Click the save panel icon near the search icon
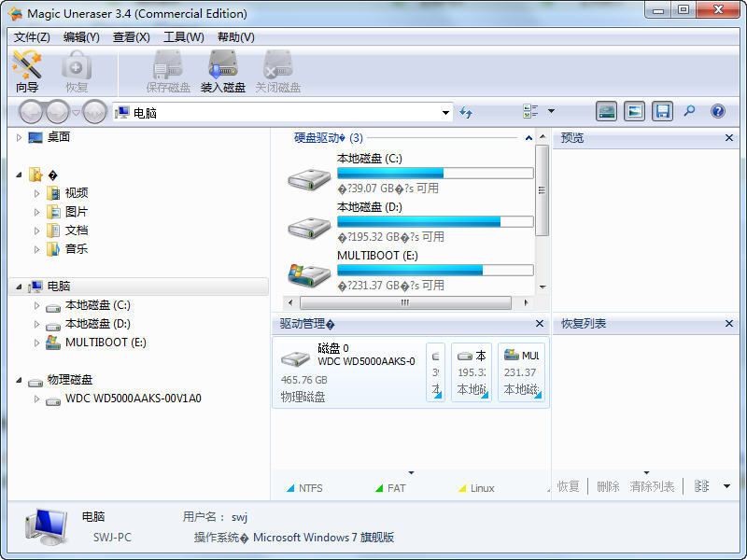The height and width of the screenshot is (560, 747). (662, 111)
